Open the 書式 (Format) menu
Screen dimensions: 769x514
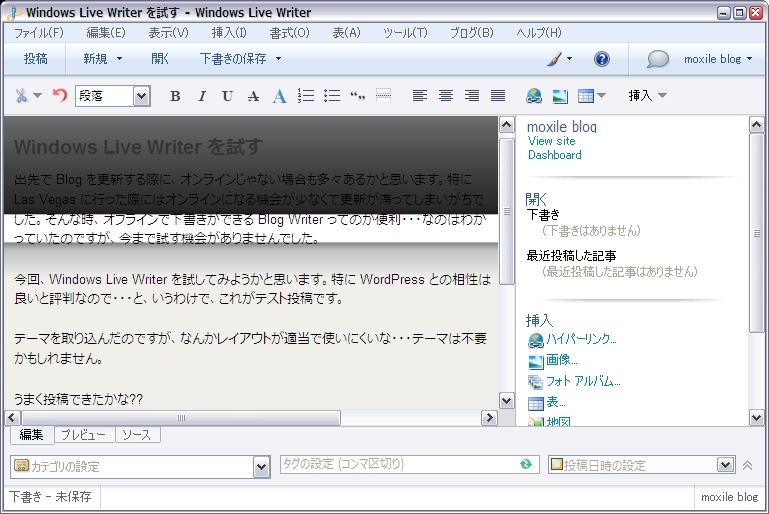[x=289, y=33]
